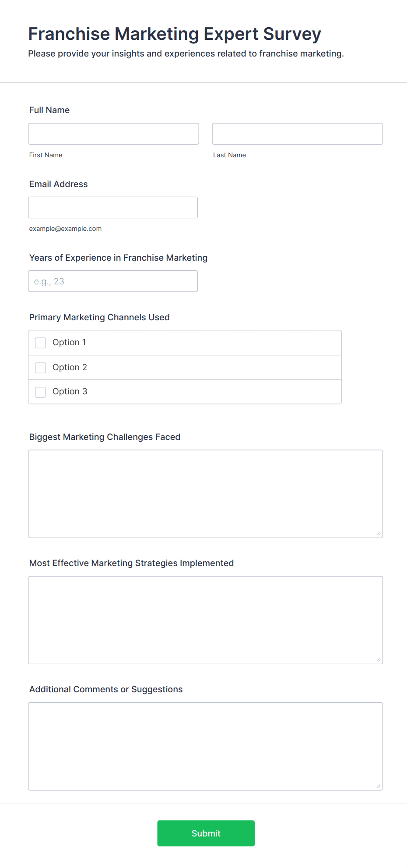This screenshot has height=868, width=407.
Task: Enable the Option 3 checkbox
Action: coord(41,392)
